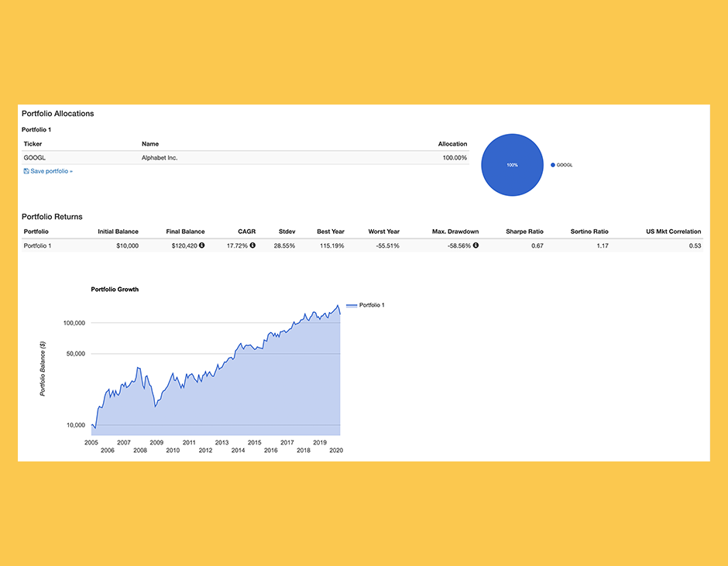Image resolution: width=728 pixels, height=566 pixels.
Task: Click the Sharpe Ratio column header
Action: pyautogui.click(x=524, y=232)
